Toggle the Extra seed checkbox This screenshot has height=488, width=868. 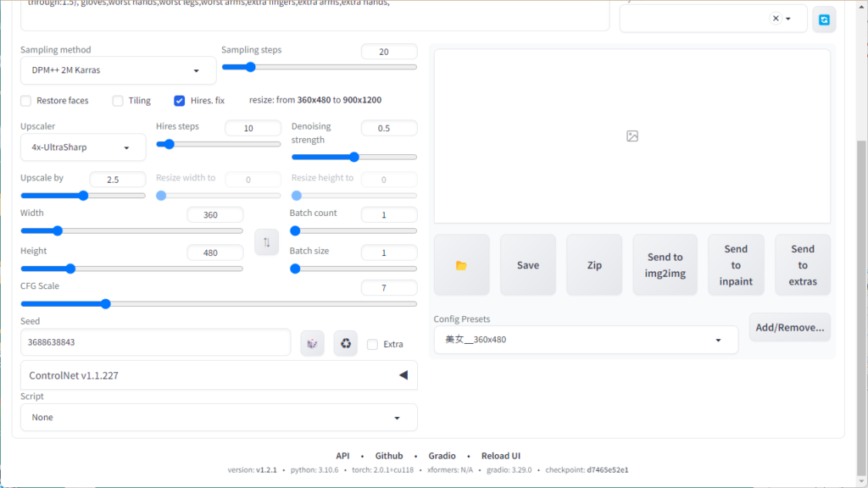(372, 344)
